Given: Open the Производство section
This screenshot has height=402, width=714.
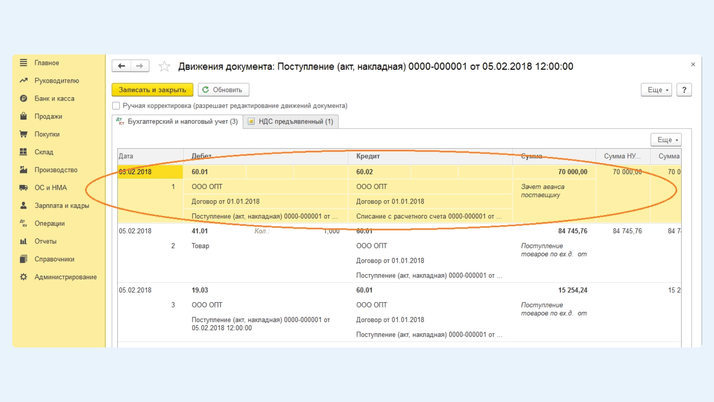Looking at the screenshot, I should coord(55,170).
